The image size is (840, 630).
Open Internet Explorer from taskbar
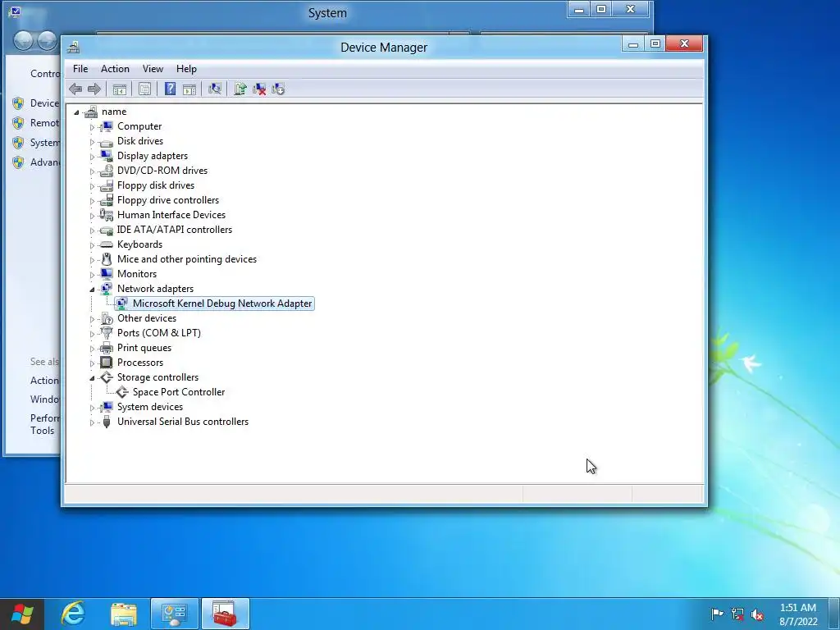tap(73, 614)
